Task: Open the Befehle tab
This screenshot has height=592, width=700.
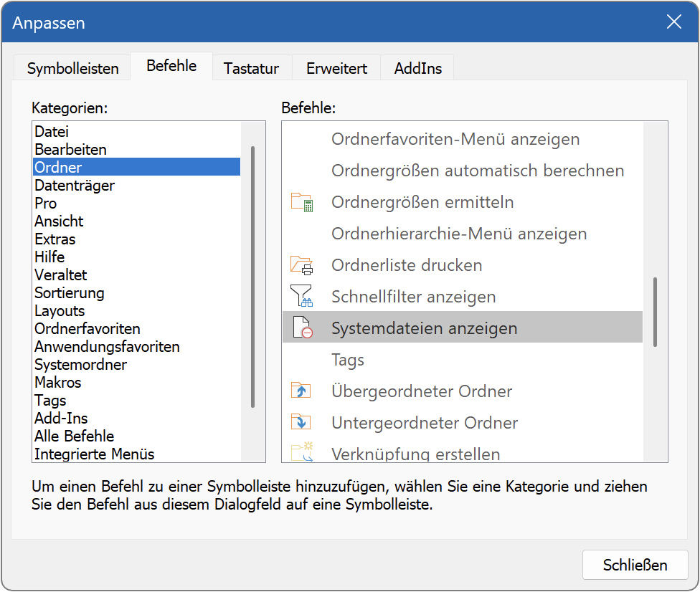Action: point(171,65)
